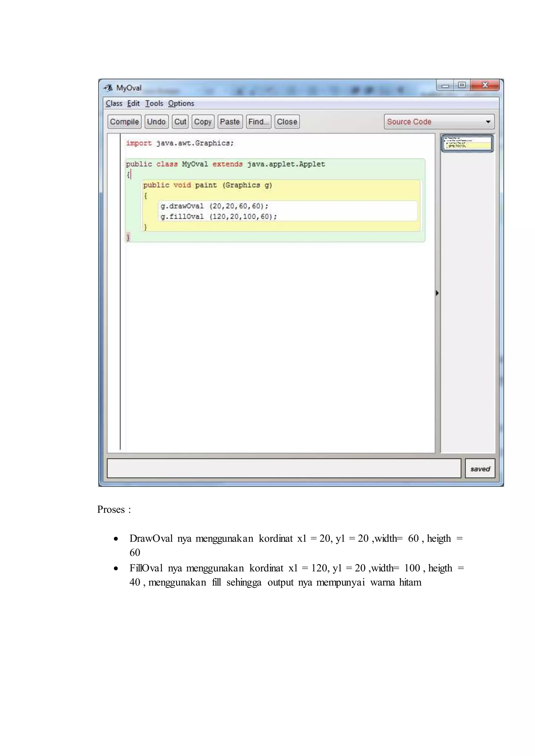The image size is (535, 756).
Task: Open the Class menu
Action: coord(114,103)
